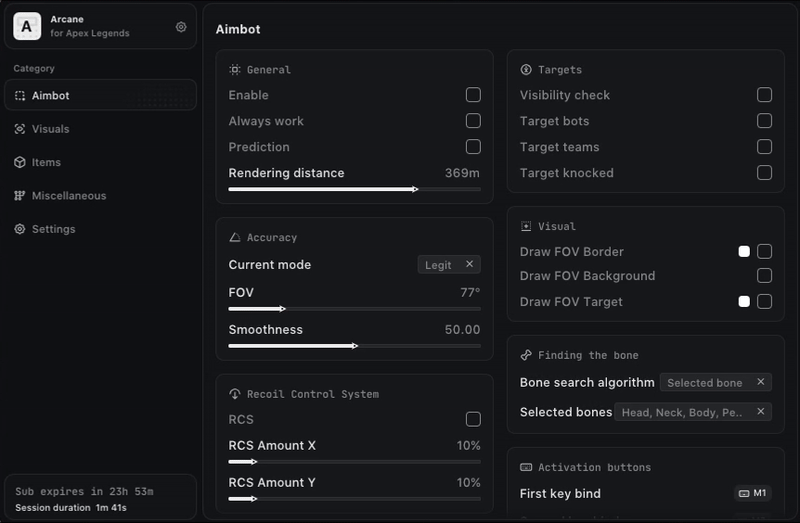Open the Current mode Legit dropdown

coord(449,264)
